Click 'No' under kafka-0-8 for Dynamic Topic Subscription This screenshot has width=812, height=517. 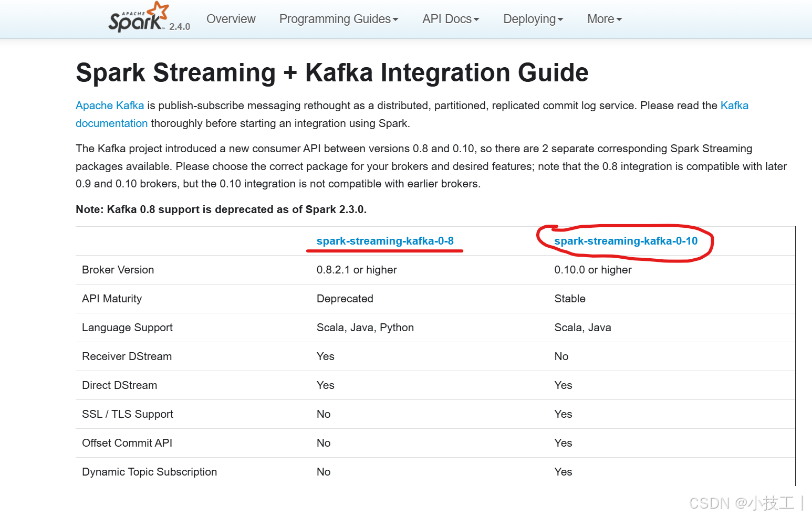coord(324,472)
